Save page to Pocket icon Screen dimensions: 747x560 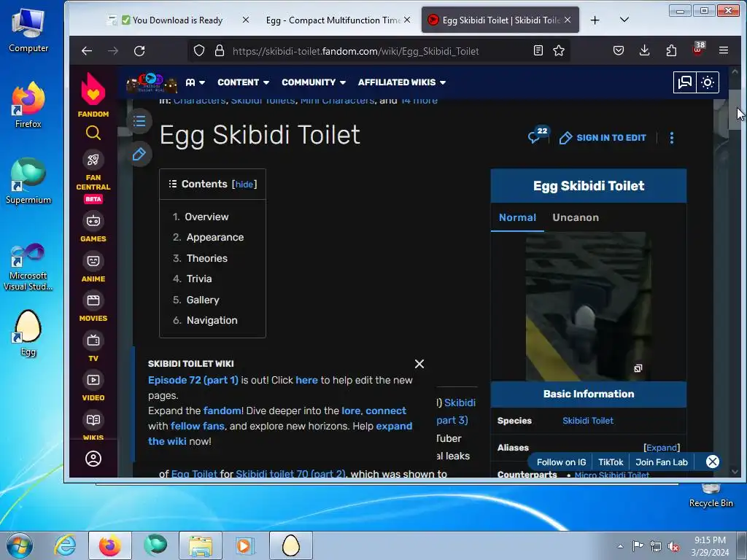pyautogui.click(x=619, y=51)
